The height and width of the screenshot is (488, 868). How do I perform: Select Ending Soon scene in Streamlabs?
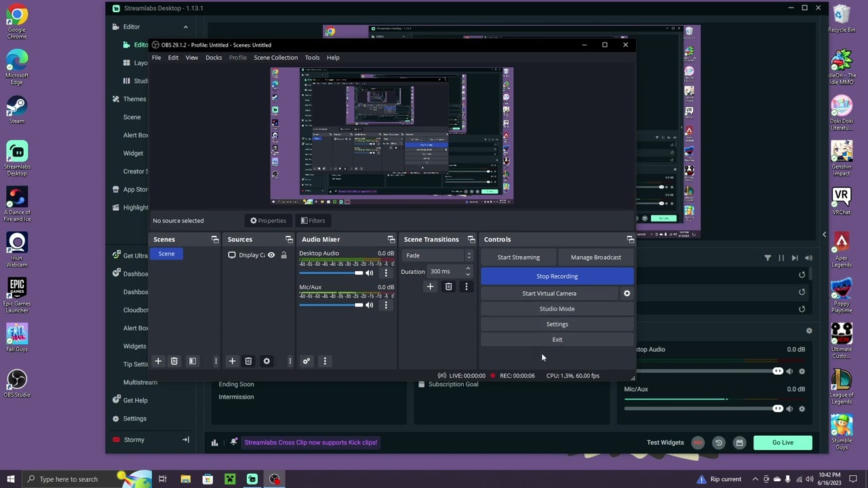pos(236,384)
